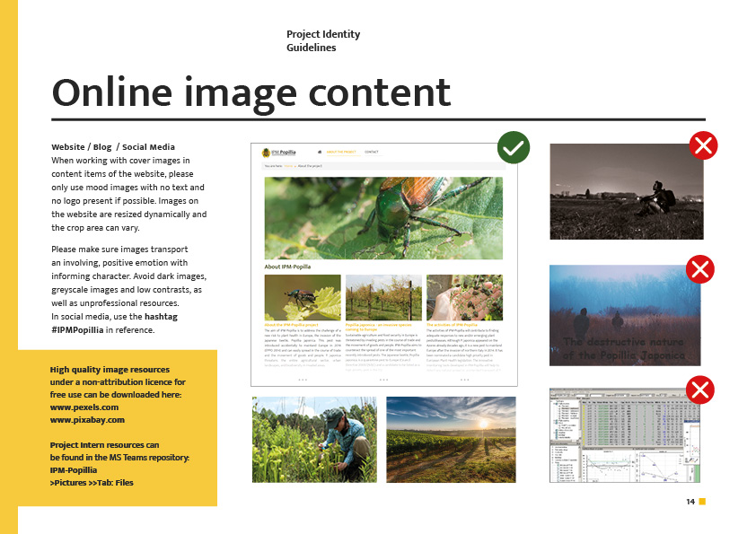This screenshot has width=756, height=534.
Task: Open the www.pixabay.com link
Action: pyautogui.click(x=87, y=419)
